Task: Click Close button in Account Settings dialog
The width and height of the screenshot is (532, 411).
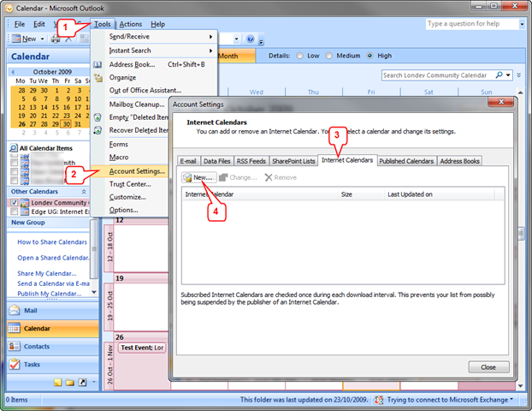Action: click(488, 367)
